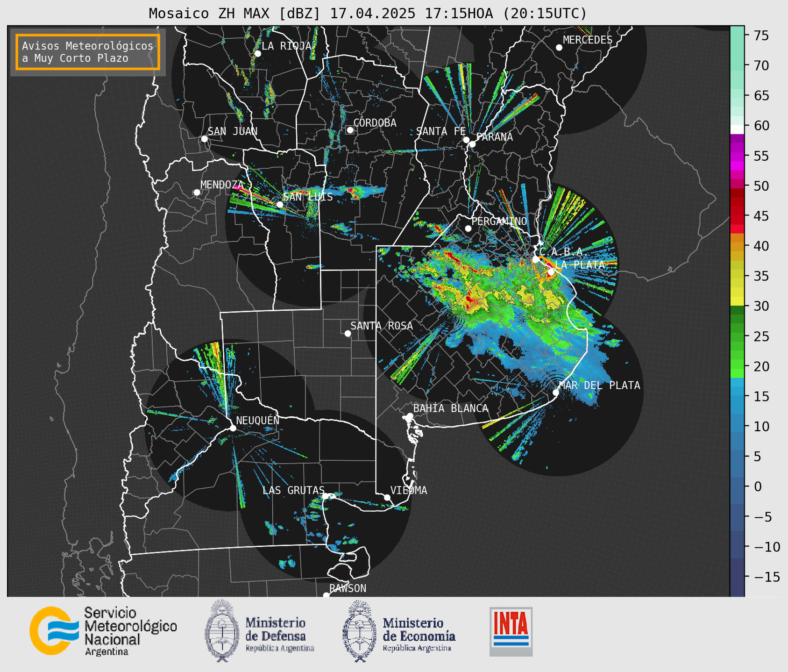Click the 40 dBZ orange color band
The width and height of the screenshot is (788, 672).
point(737,246)
